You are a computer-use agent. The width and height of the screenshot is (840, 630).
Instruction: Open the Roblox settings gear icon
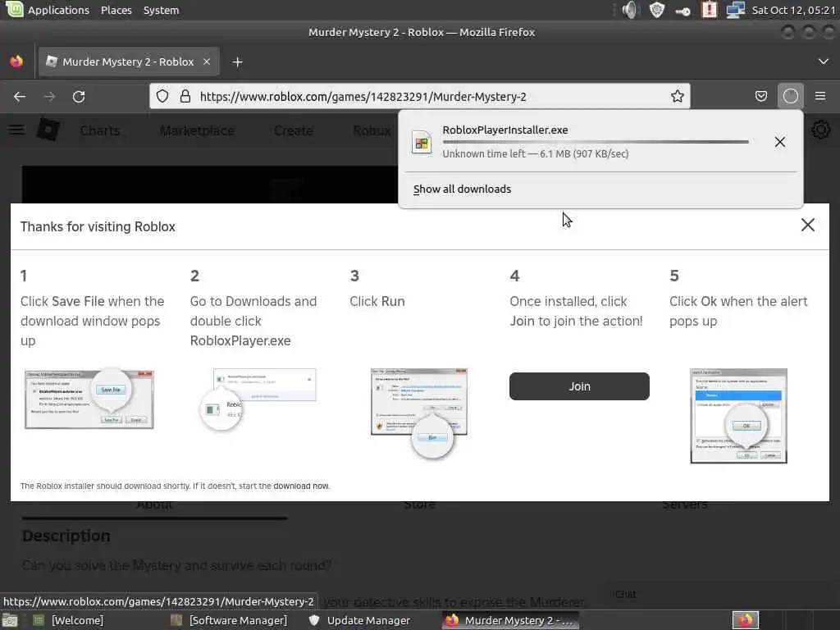pos(820,130)
